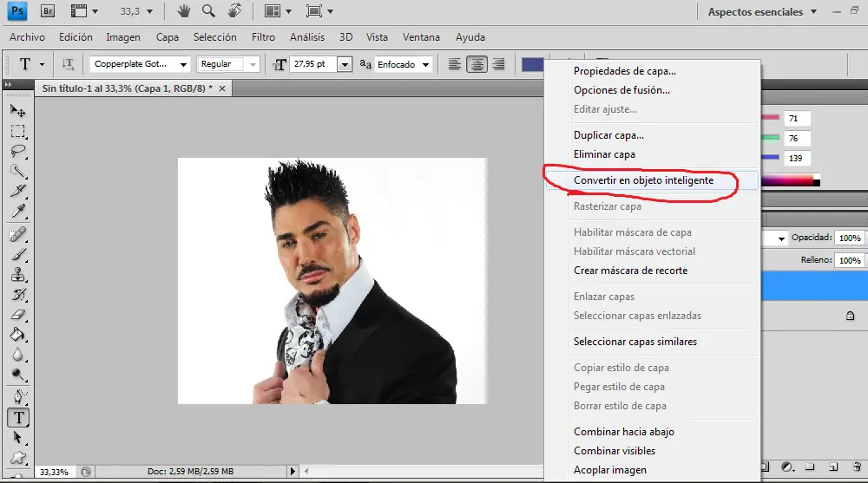
Task: Select the Paint Bucket tool
Action: tap(17, 336)
